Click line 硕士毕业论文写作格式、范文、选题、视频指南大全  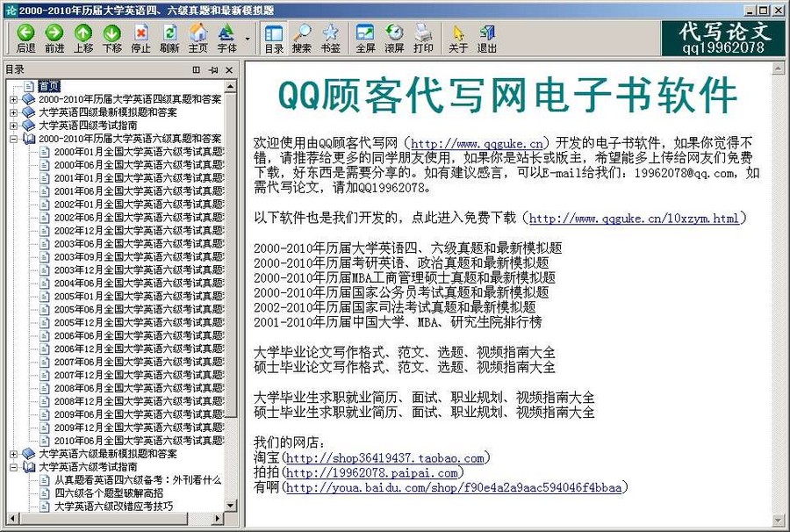[x=404, y=367]
